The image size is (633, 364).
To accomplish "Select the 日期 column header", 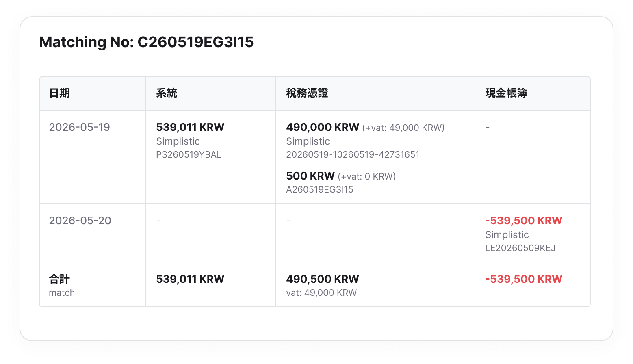I will tap(59, 93).
